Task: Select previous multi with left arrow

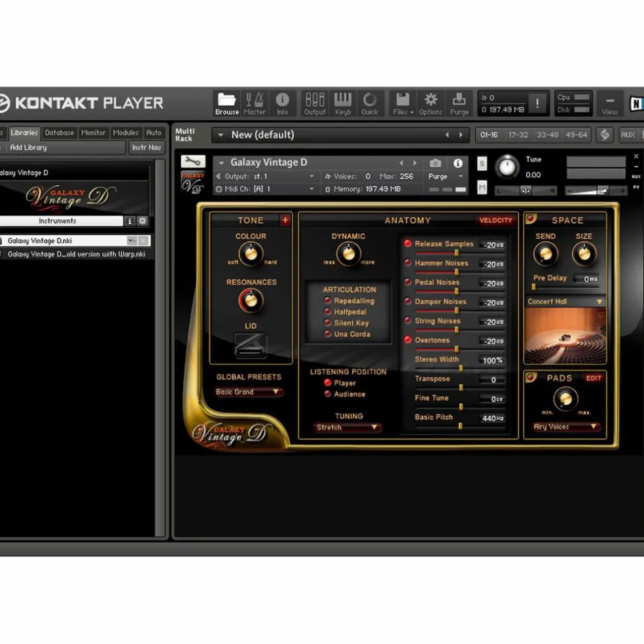Action: 447,135
